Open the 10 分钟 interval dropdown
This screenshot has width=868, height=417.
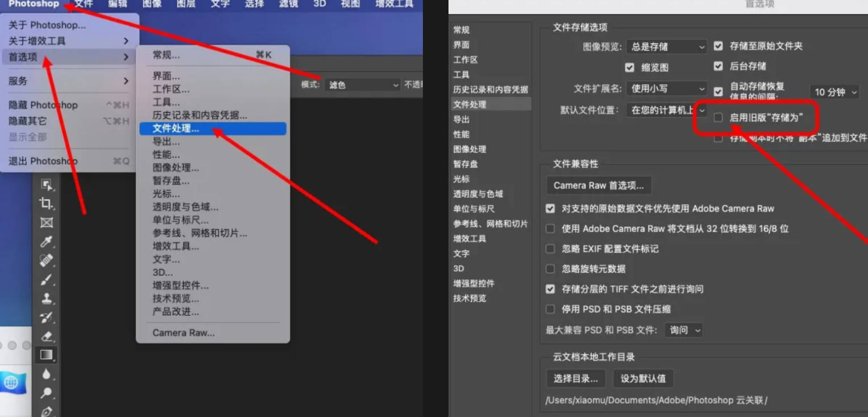click(834, 92)
